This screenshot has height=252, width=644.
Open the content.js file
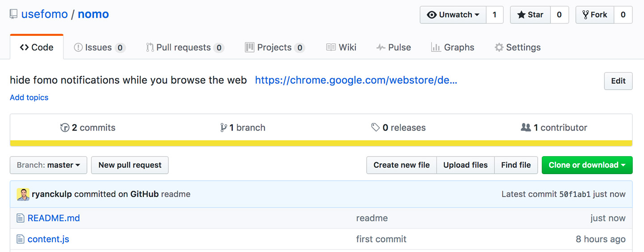click(x=48, y=239)
